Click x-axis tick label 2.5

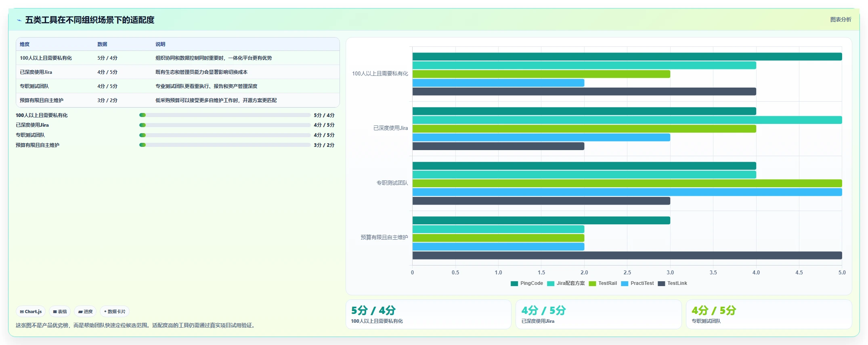627,273
